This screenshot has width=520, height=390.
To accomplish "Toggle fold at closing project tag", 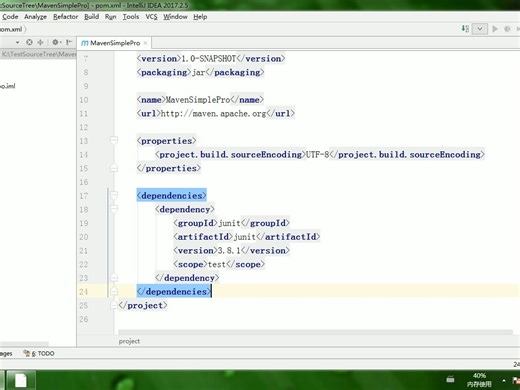I will pos(114,305).
